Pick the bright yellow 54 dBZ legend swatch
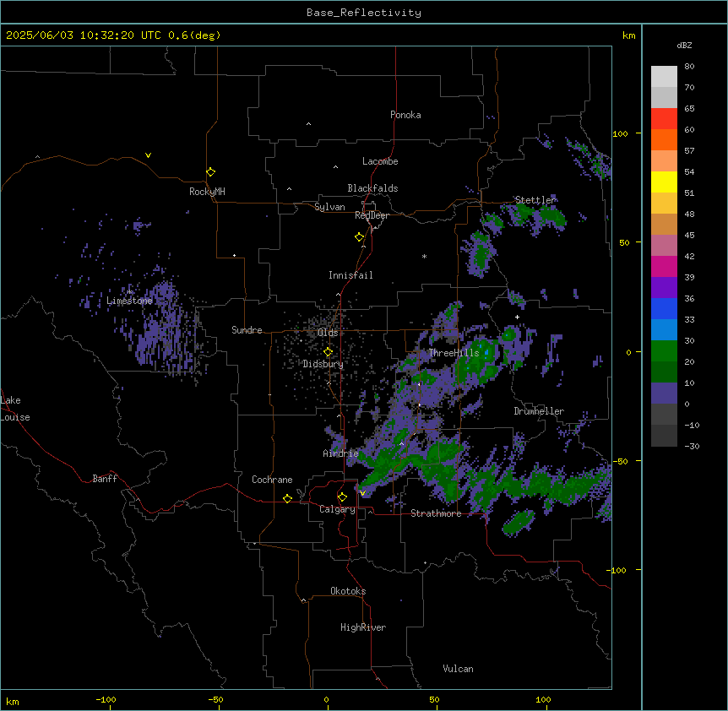728x711 pixels. (664, 182)
